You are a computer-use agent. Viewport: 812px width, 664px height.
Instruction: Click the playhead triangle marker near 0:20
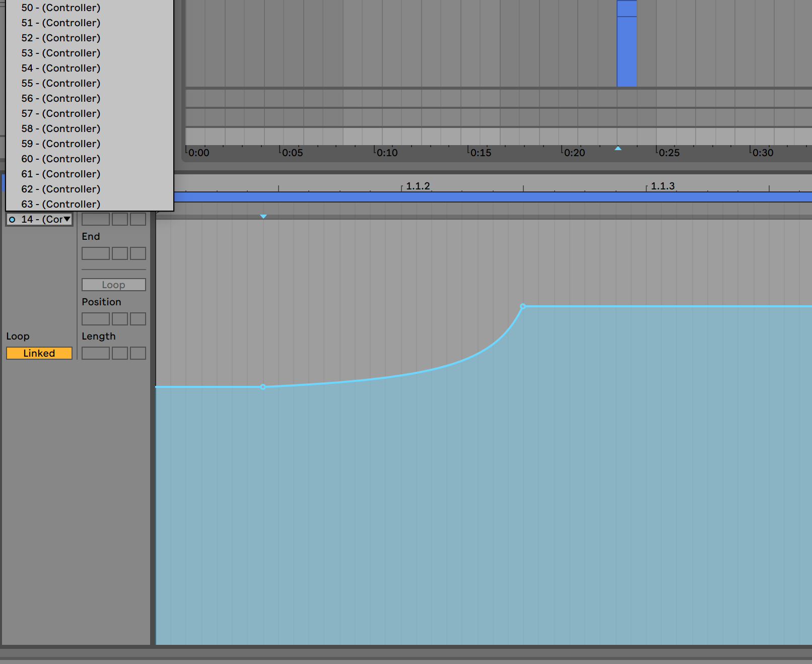[618, 149]
